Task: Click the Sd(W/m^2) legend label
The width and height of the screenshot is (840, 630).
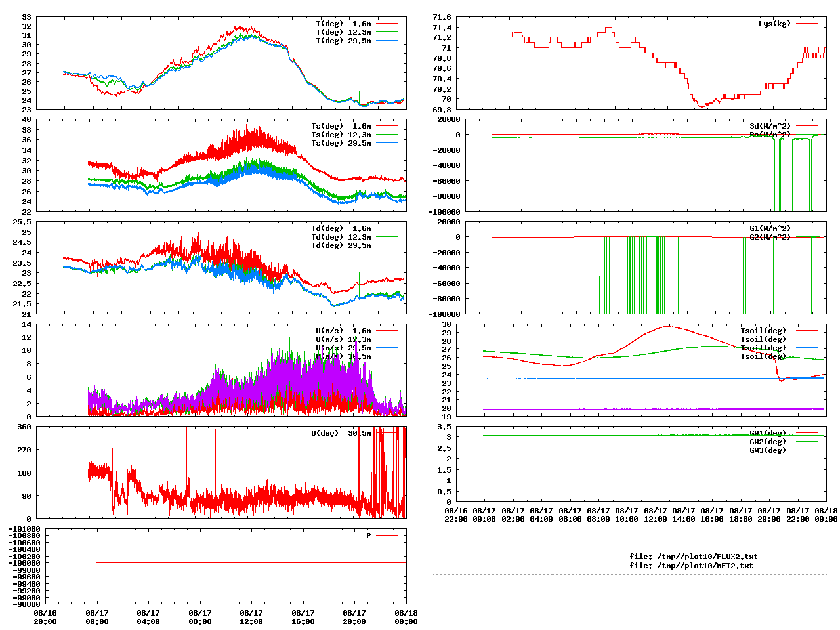Action: click(x=770, y=126)
